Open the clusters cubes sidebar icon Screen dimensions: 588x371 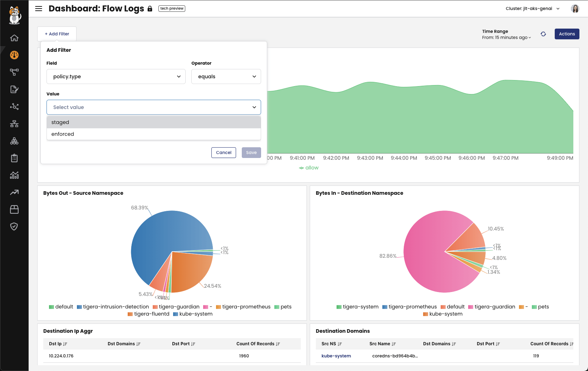tap(14, 141)
